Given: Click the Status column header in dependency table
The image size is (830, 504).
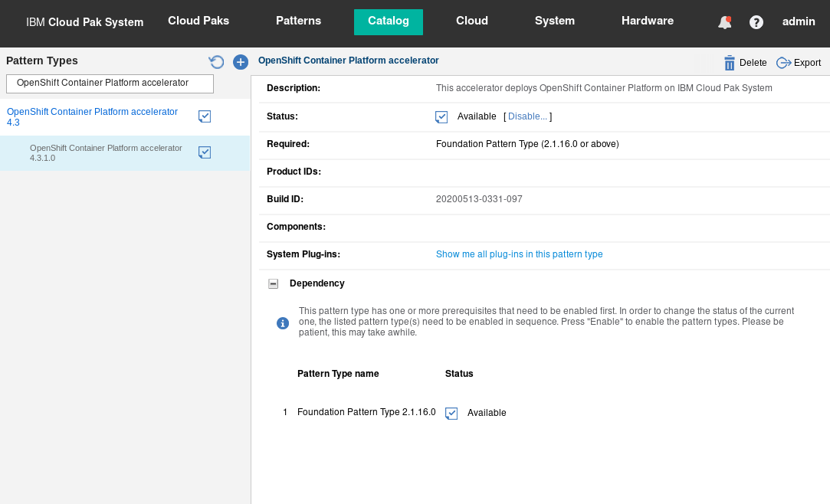Looking at the screenshot, I should [x=459, y=374].
